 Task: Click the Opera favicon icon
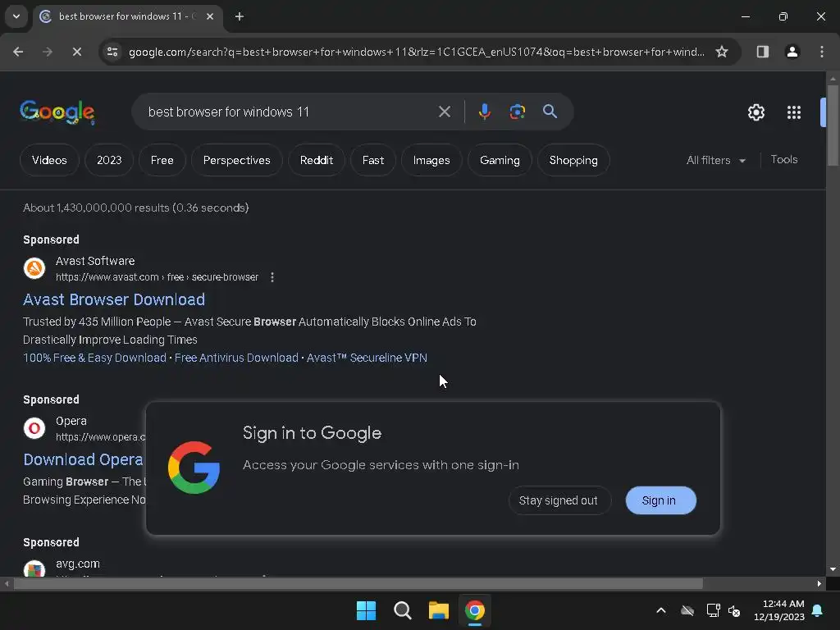click(x=34, y=428)
